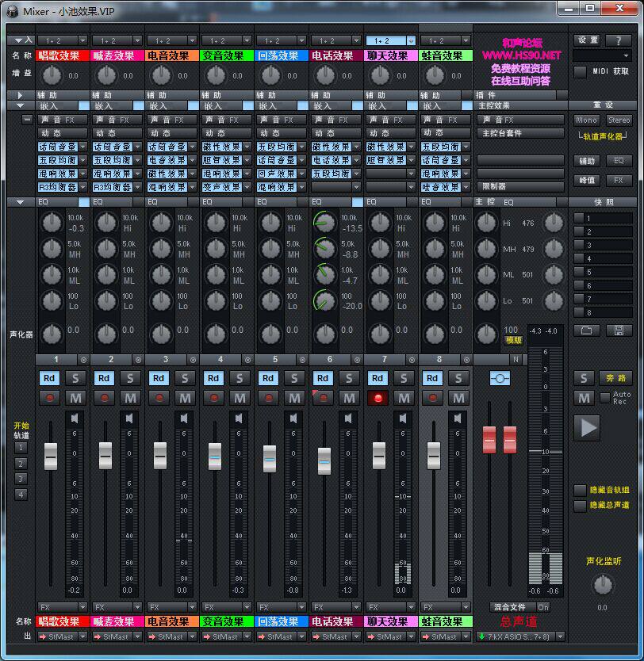Expand the 辅助 section triangle
The width and height of the screenshot is (644, 661).
20,95
